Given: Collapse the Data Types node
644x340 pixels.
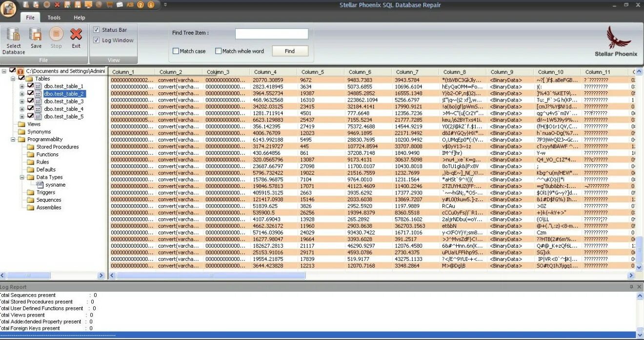Looking at the screenshot, I should pyautogui.click(x=22, y=177).
